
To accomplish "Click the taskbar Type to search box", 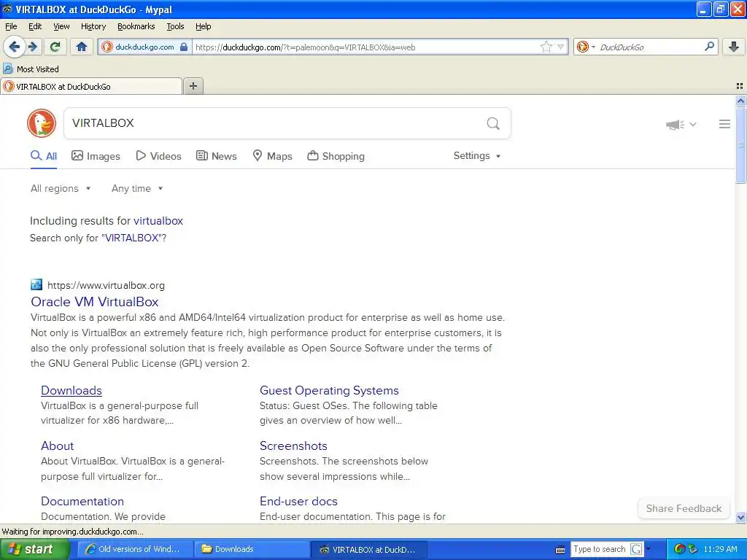I will point(600,549).
